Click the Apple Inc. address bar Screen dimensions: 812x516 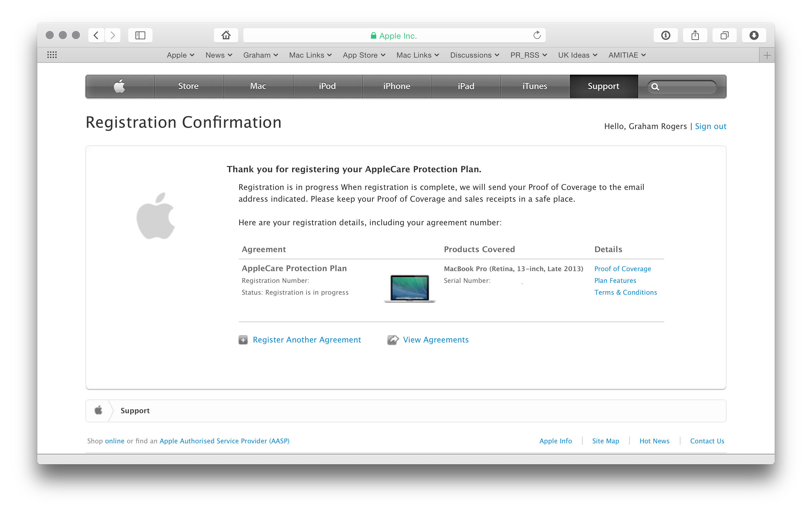pyautogui.click(x=394, y=35)
